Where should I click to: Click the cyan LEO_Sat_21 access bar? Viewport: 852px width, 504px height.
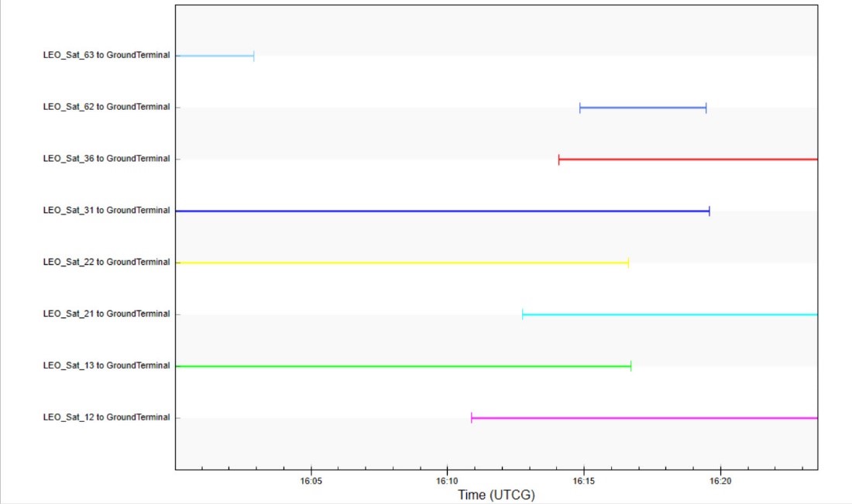[670, 314]
